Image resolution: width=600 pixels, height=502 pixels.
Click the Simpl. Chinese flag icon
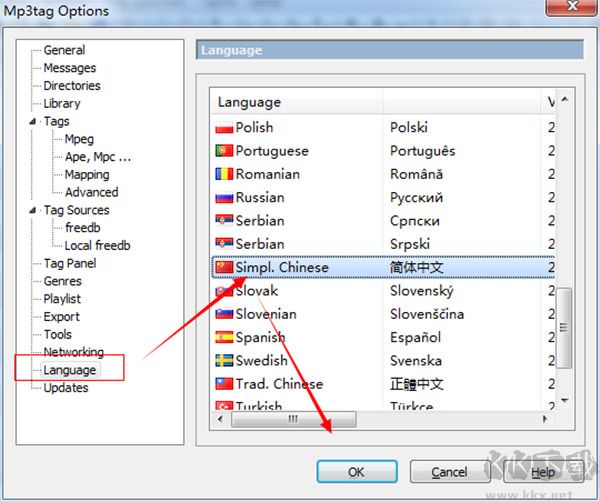point(224,267)
